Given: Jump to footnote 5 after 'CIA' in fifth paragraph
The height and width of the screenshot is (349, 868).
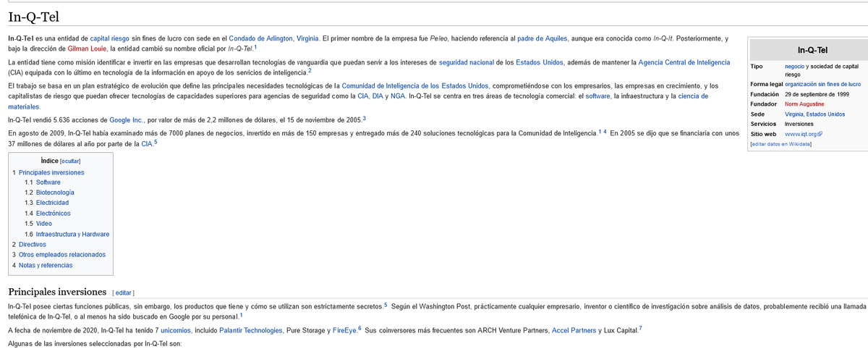Looking at the screenshot, I should tap(156, 141).
